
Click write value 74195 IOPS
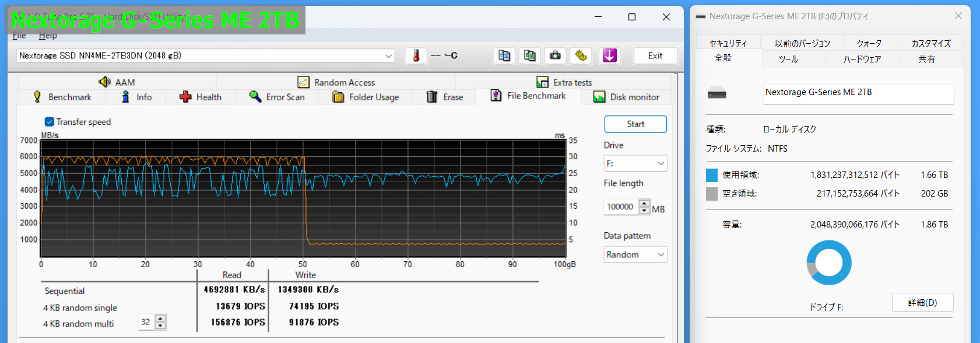(314, 306)
